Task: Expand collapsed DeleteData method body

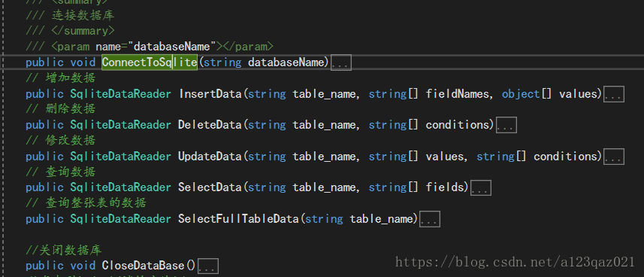Action: pyautogui.click(x=506, y=125)
